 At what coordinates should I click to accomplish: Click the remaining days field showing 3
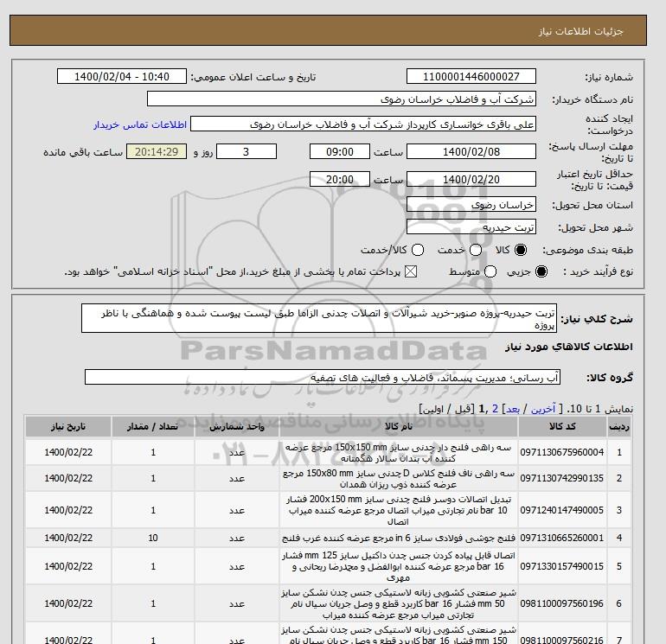coord(247,151)
